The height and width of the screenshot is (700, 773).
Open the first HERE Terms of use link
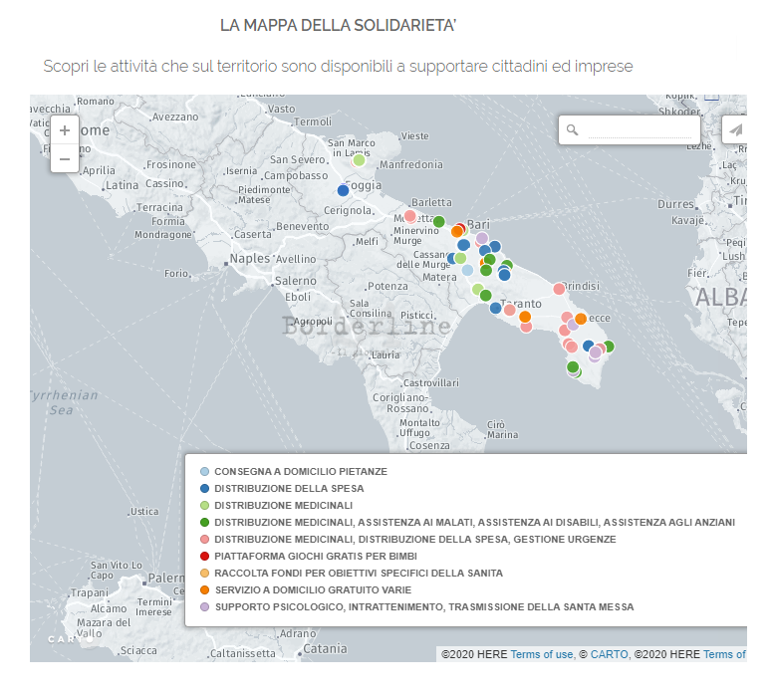point(541,654)
